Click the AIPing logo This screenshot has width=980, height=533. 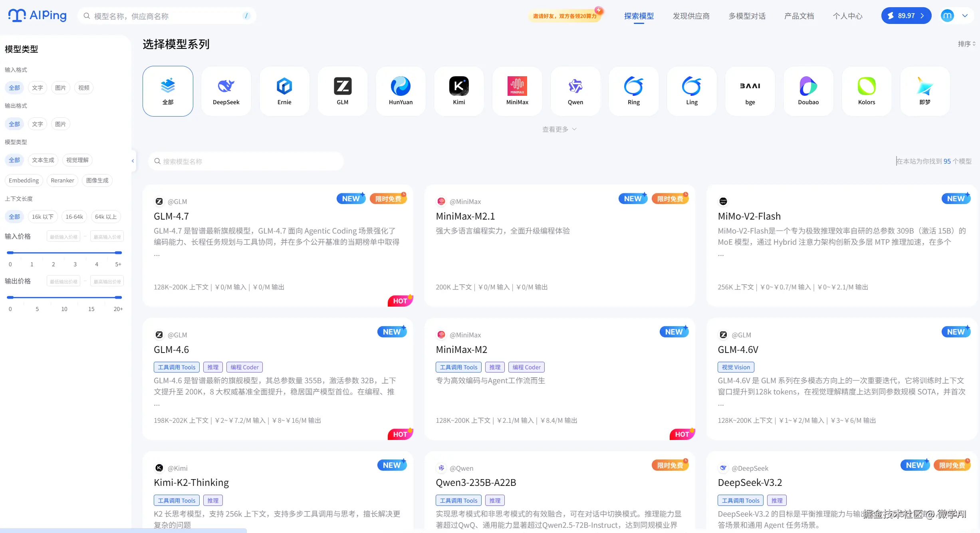coord(38,16)
